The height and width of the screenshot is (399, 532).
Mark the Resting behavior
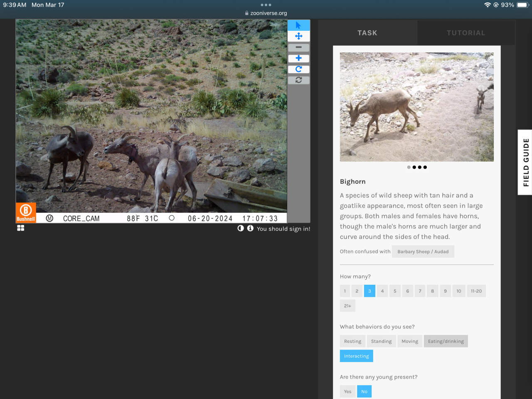[352, 341]
